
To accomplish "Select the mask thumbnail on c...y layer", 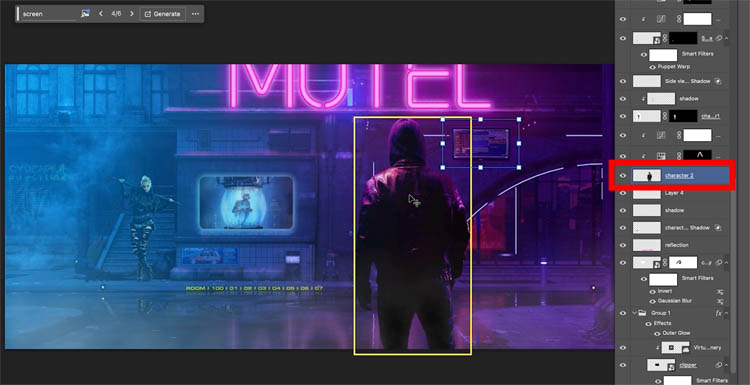I will click(683, 263).
